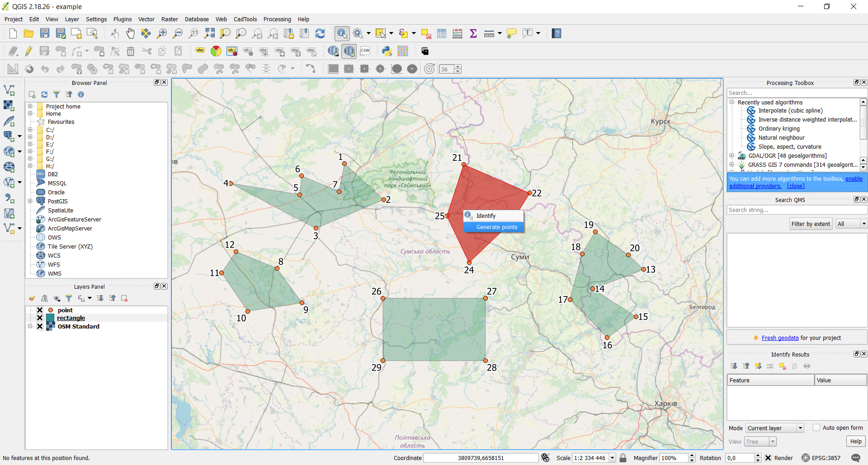868x465 pixels.
Task: Click the Refresh map icon
Action: click(320, 33)
